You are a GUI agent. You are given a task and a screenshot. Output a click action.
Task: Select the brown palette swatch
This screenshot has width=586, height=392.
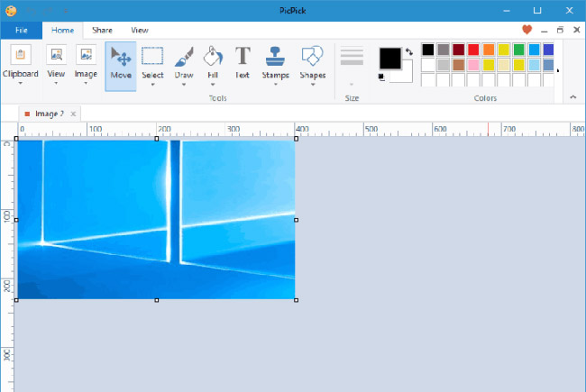pyautogui.click(x=459, y=65)
